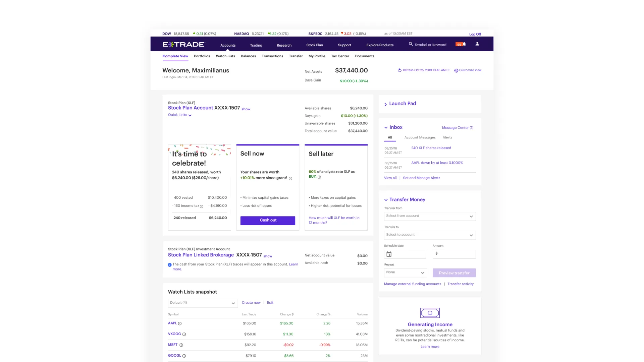
Task: Log Off from the account
Action: tap(475, 34)
